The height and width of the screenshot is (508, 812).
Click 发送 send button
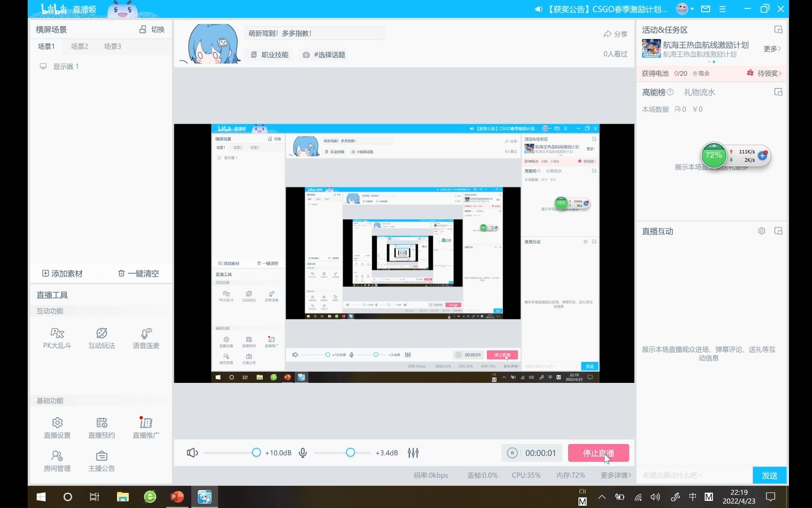click(x=769, y=475)
